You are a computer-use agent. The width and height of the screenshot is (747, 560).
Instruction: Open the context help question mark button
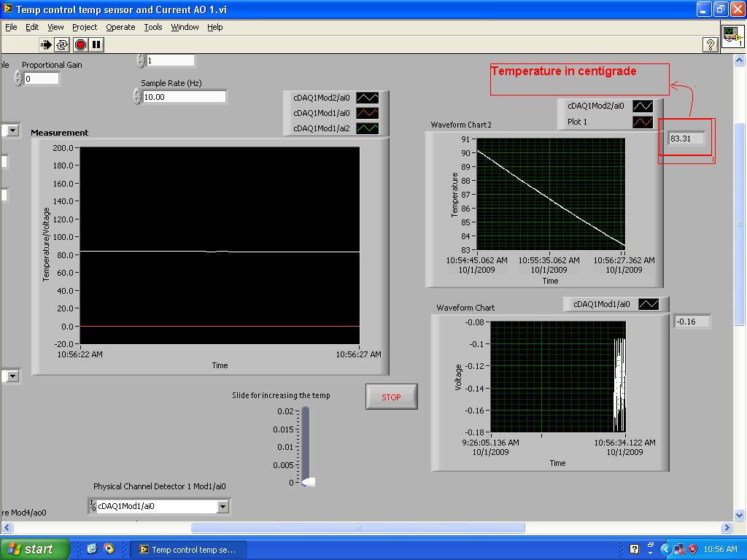point(710,44)
